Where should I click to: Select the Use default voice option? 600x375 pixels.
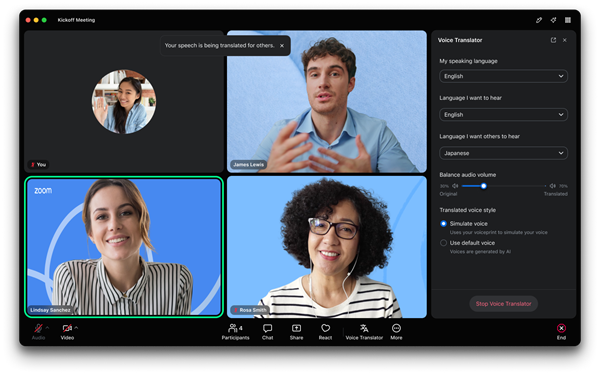(x=443, y=243)
